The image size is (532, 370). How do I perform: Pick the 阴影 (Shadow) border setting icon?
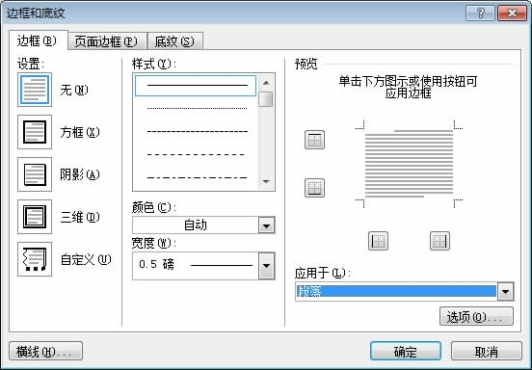coord(35,174)
